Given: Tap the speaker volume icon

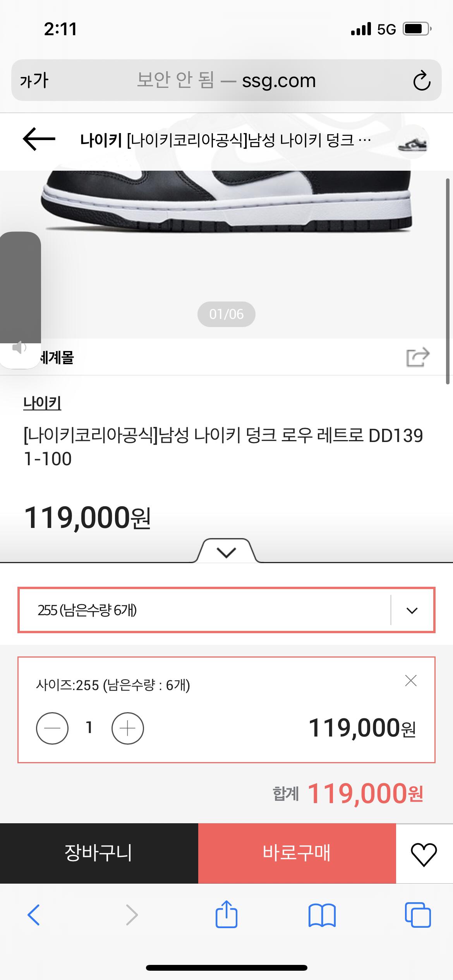Looking at the screenshot, I should [19, 348].
